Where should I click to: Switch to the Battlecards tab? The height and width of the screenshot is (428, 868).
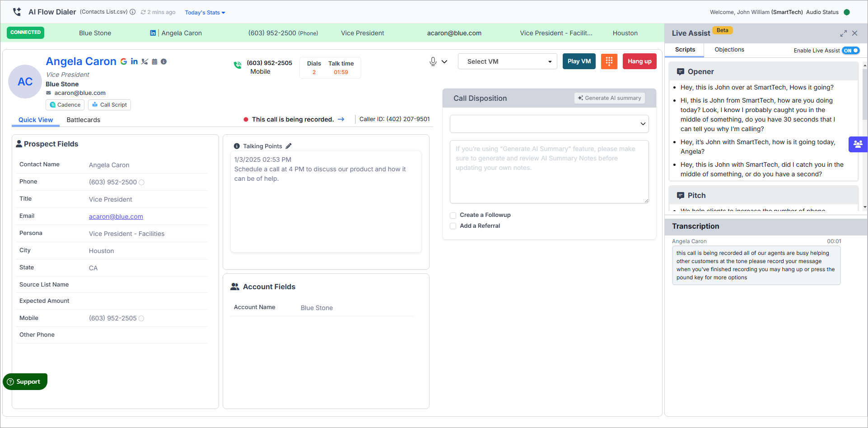[84, 120]
